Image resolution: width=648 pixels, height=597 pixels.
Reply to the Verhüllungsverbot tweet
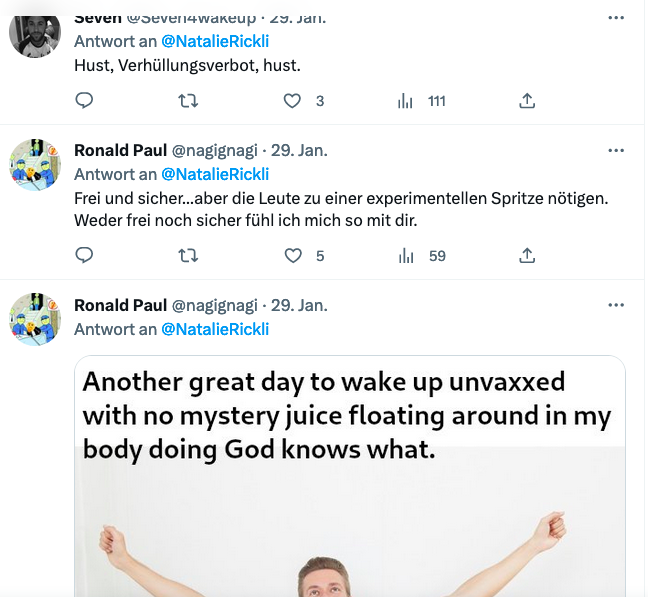click(84, 101)
